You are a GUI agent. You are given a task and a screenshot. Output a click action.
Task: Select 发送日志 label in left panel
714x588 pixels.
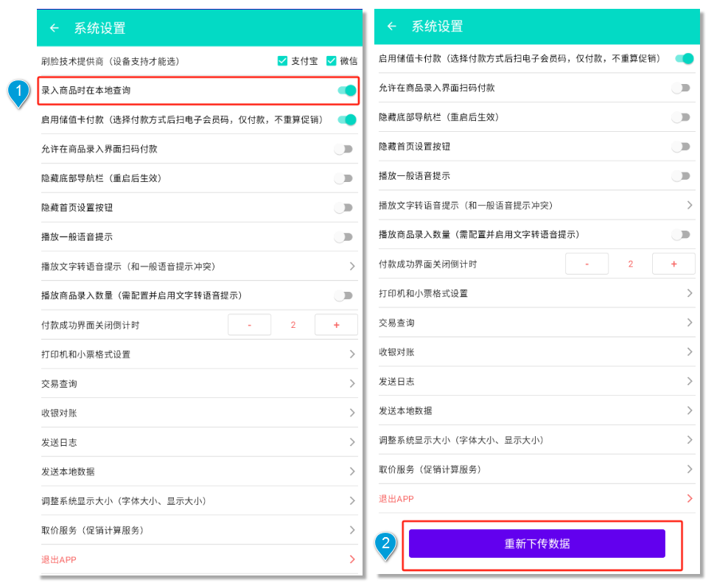click(x=59, y=442)
